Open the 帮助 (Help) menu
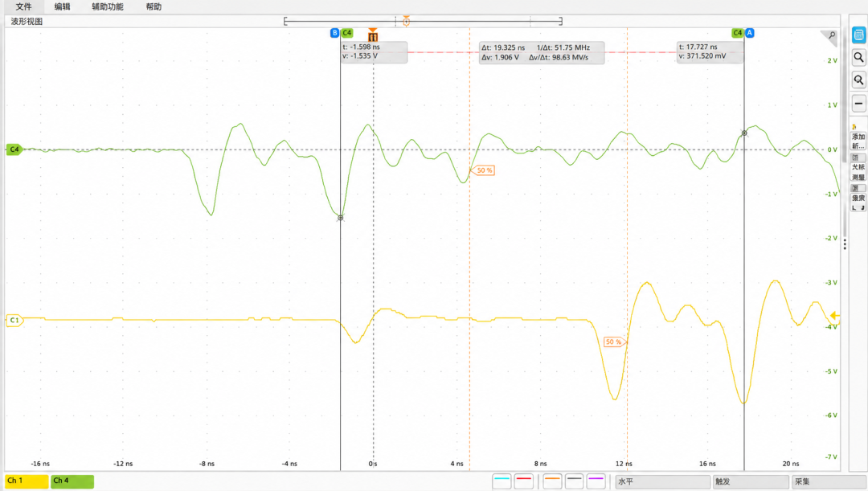The width and height of the screenshot is (868, 491). tap(154, 6)
